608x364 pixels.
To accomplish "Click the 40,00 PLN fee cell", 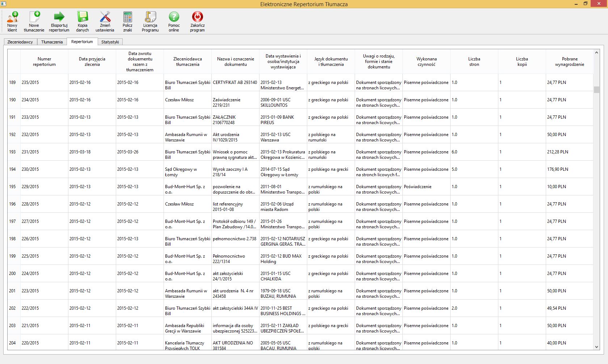I will (570, 343).
